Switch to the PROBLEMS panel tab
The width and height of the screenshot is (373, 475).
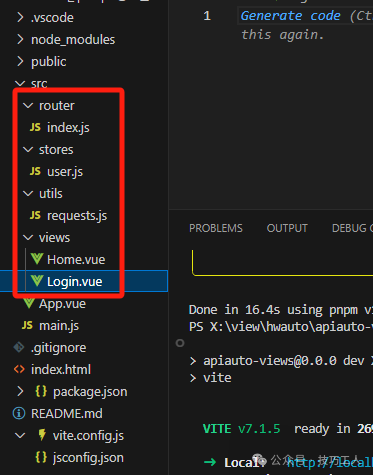point(216,228)
